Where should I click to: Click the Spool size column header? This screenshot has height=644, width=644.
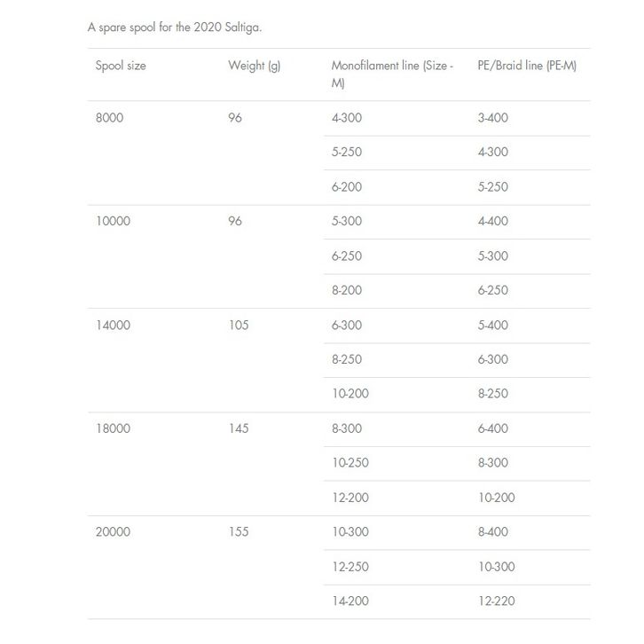point(121,67)
